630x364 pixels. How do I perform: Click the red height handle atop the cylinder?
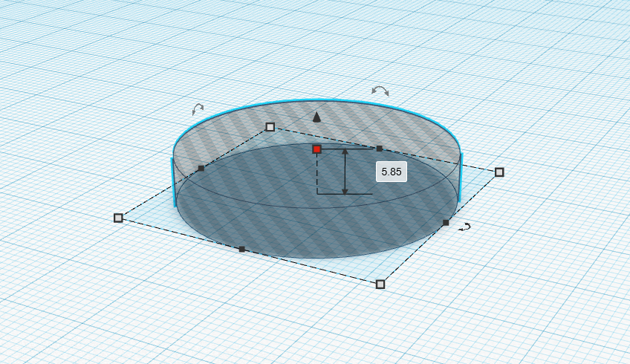click(316, 149)
